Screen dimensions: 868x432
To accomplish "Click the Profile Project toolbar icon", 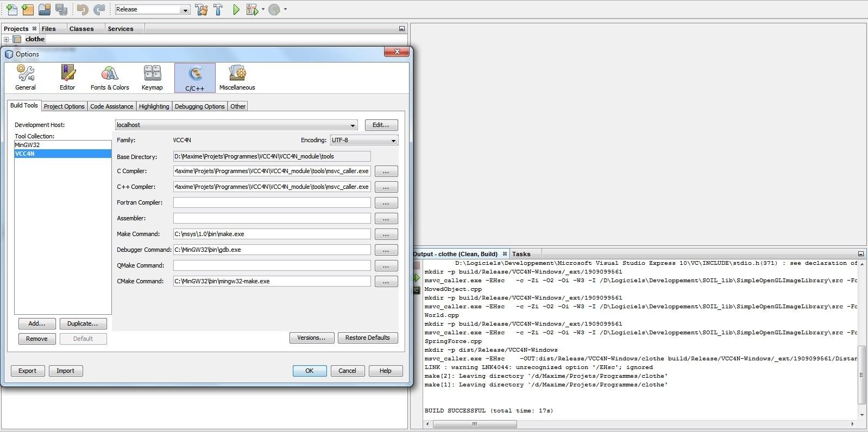I will pos(274,9).
